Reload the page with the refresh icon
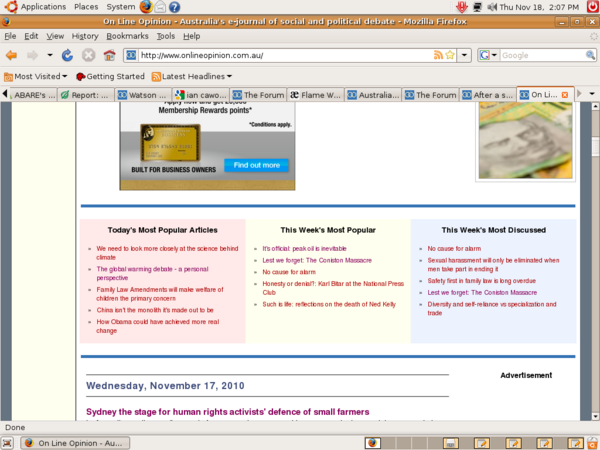The image size is (600, 450). pyautogui.click(x=67, y=55)
